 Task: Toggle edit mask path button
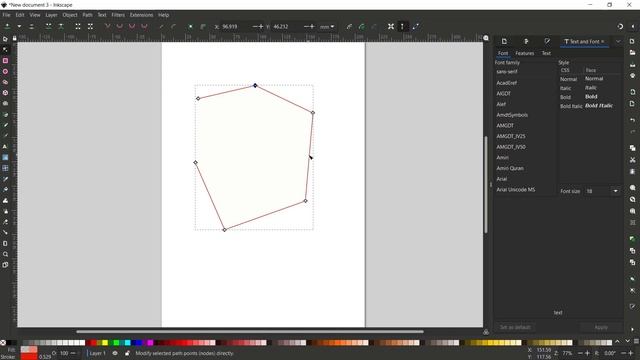(361, 27)
